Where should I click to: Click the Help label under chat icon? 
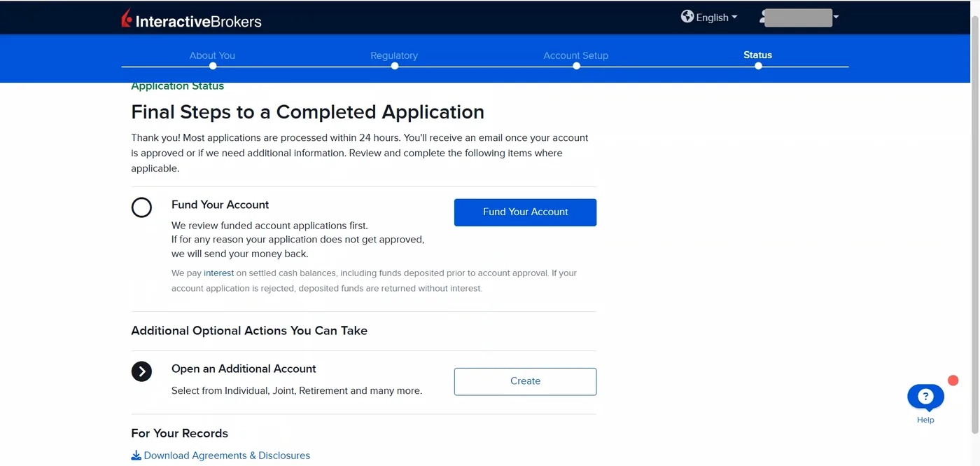pyautogui.click(x=925, y=420)
